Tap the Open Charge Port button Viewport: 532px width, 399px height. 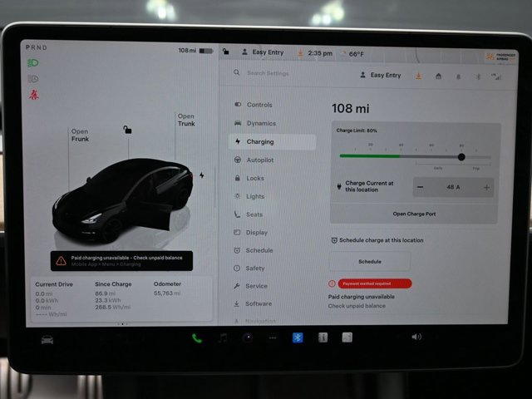pos(414,214)
